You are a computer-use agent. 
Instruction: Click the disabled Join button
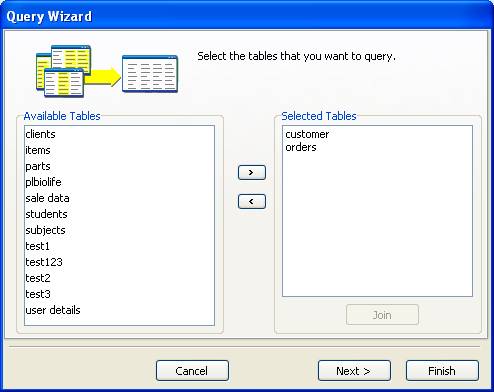pyautogui.click(x=382, y=315)
